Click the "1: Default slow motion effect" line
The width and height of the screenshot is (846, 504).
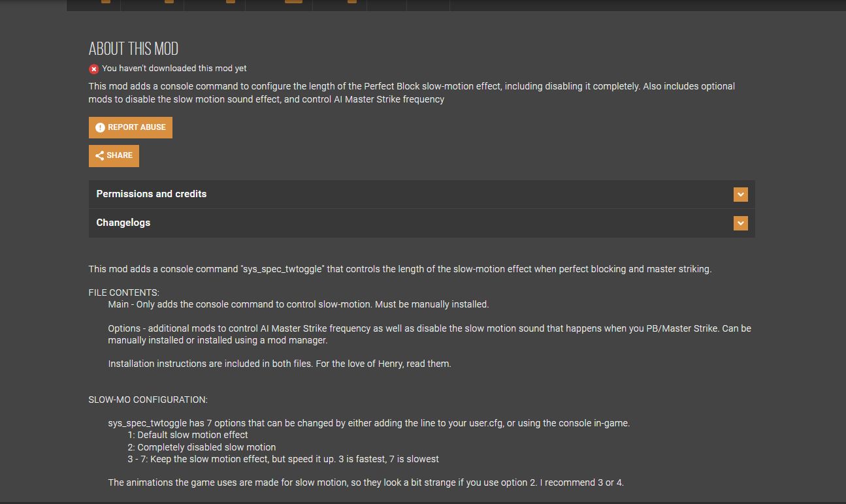pyautogui.click(x=188, y=435)
